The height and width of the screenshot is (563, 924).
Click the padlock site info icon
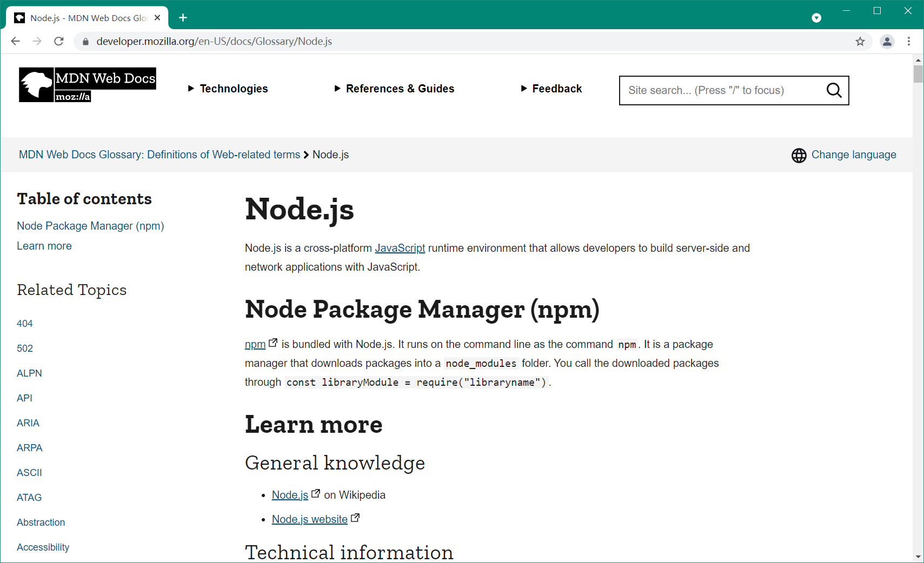85,42
